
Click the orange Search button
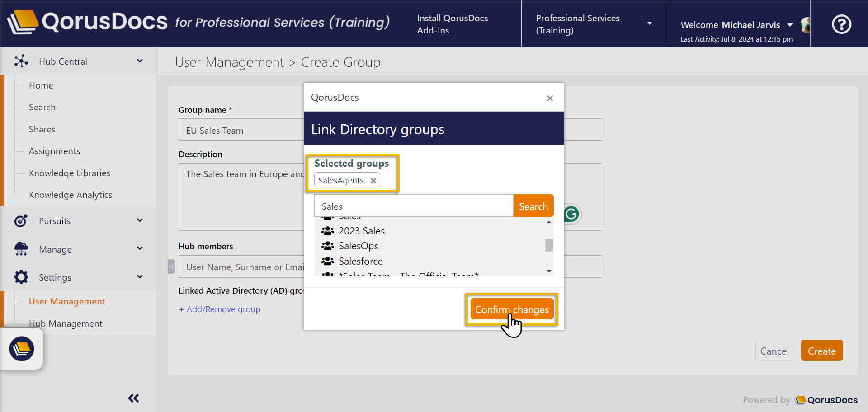tap(533, 206)
